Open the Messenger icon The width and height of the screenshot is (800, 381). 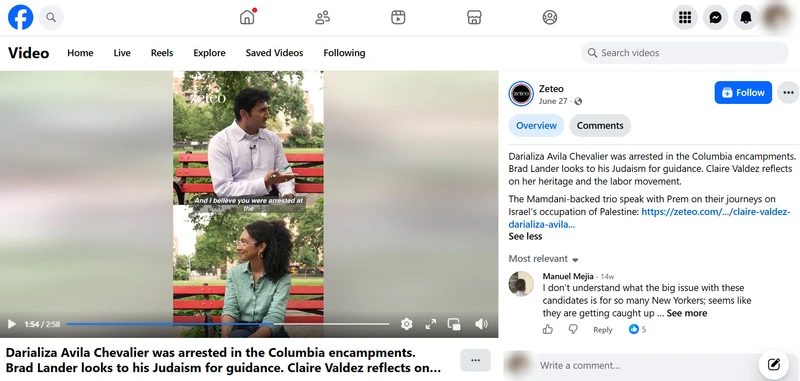pyautogui.click(x=715, y=17)
